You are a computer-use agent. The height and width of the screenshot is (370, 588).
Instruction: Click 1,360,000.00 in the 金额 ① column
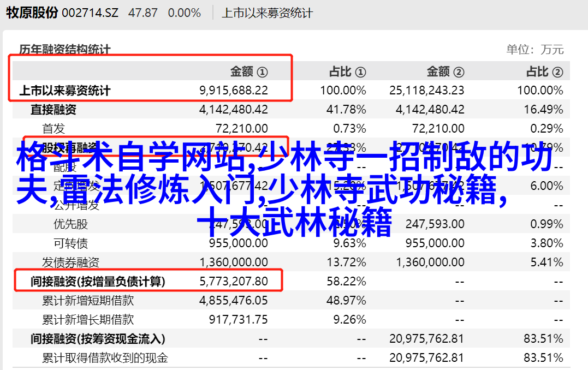tap(234, 262)
